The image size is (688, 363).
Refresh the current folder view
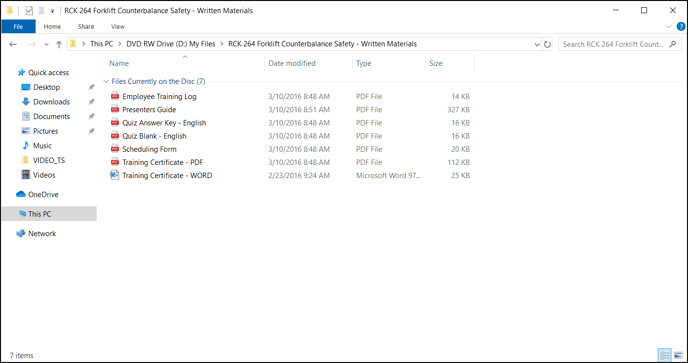(x=547, y=44)
